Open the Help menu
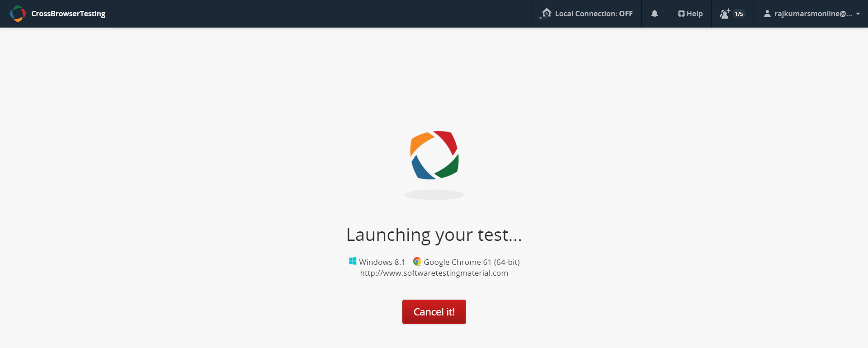This screenshot has width=868, height=348. 690,14
